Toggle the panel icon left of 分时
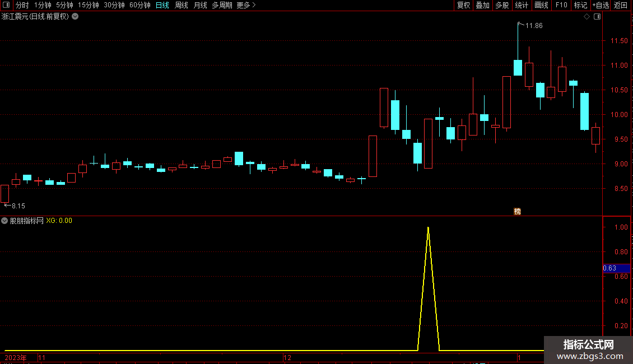Screen dimensions: 633x364 (6, 5)
